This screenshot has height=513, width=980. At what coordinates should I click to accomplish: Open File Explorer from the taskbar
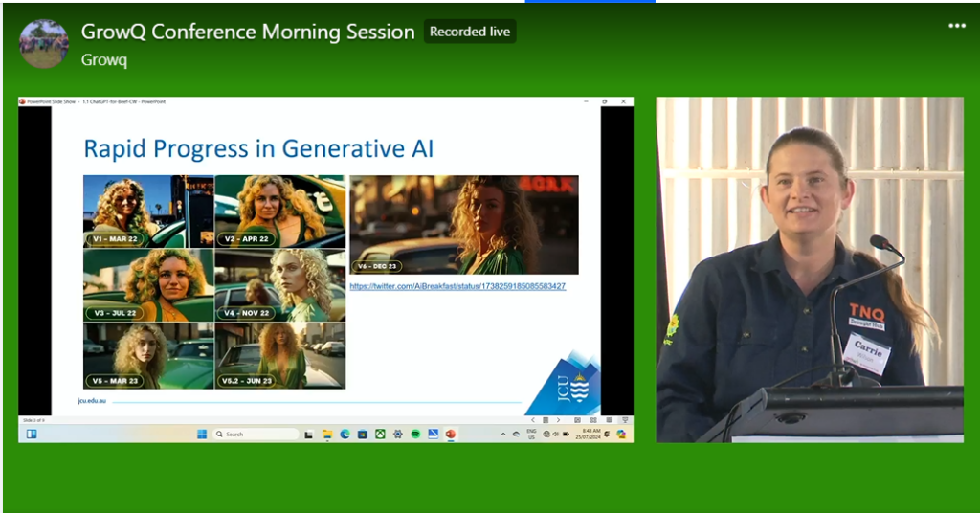[x=327, y=434]
